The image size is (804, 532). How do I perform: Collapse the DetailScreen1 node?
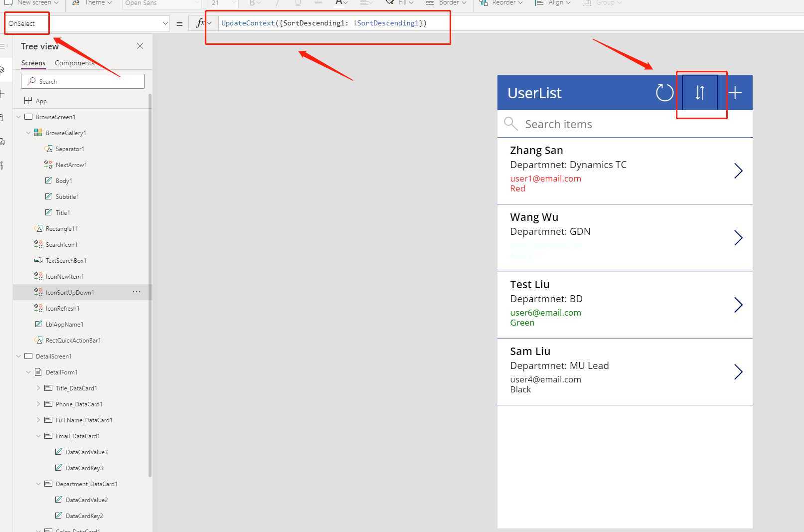[18, 356]
